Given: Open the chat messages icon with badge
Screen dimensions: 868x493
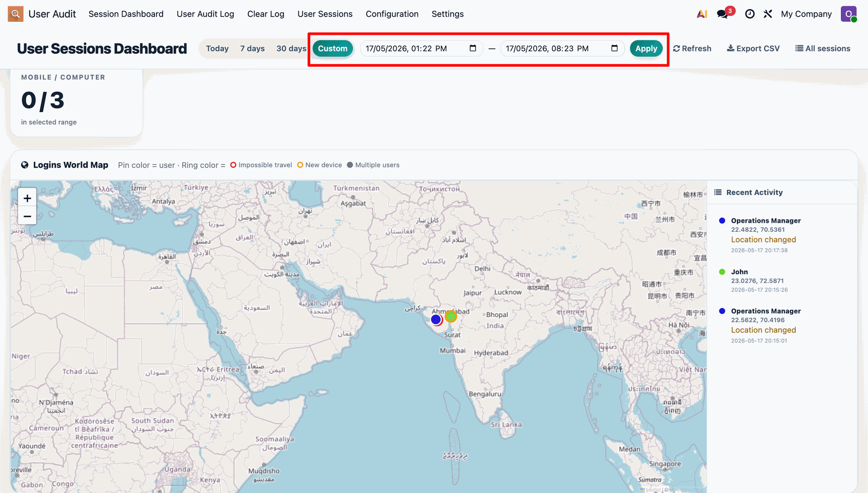Looking at the screenshot, I should [x=723, y=14].
